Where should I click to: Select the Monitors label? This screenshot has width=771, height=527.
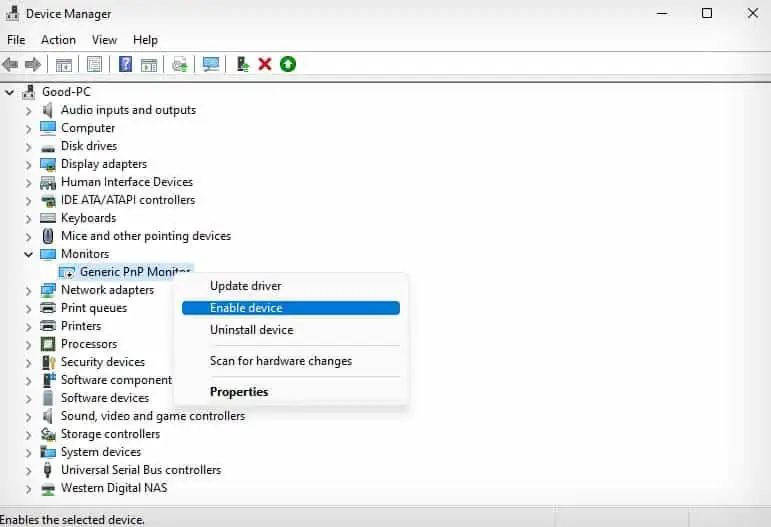[x=85, y=254]
